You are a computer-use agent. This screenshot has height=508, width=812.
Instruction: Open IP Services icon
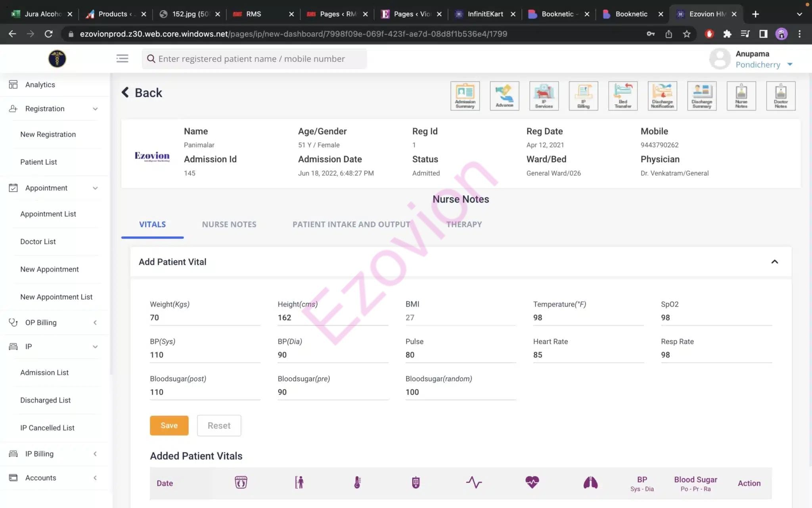[x=544, y=96]
